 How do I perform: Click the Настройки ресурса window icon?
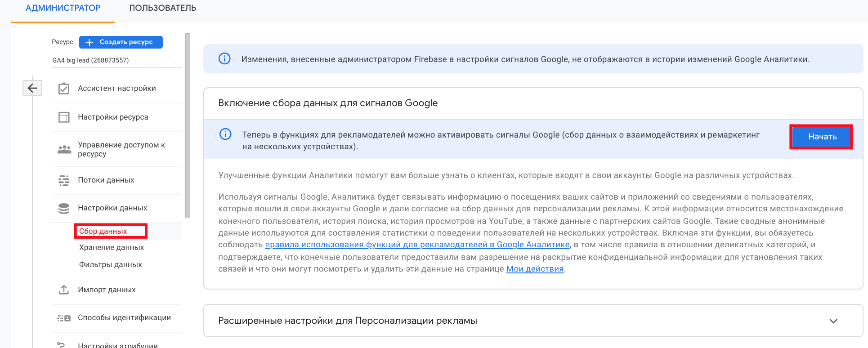pyautogui.click(x=64, y=117)
